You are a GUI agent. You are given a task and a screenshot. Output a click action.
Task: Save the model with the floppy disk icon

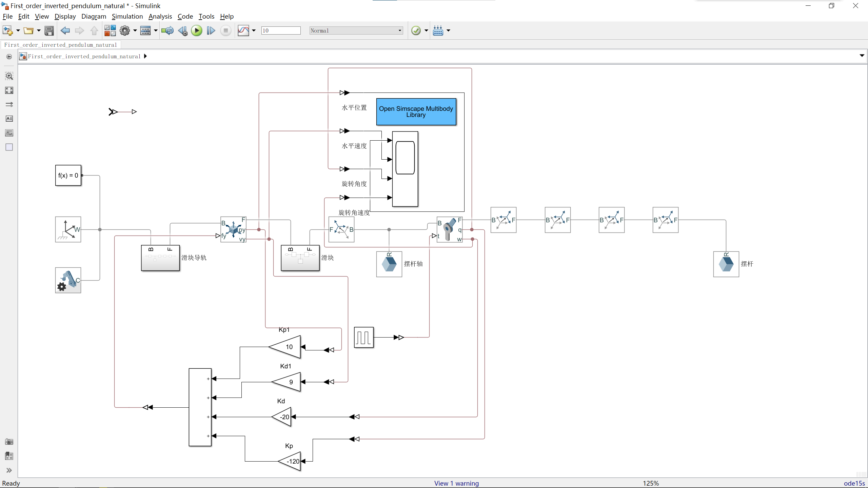tap(49, 30)
